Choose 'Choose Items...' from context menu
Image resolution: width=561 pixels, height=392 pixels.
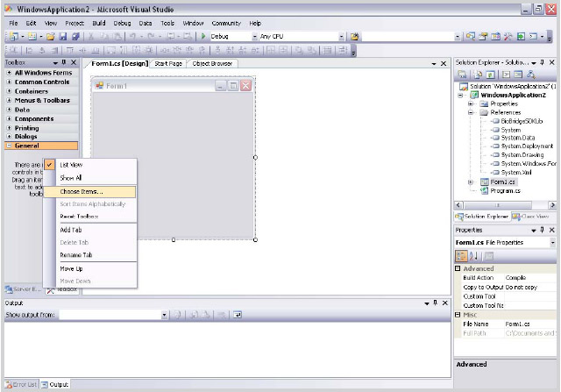[89, 191]
